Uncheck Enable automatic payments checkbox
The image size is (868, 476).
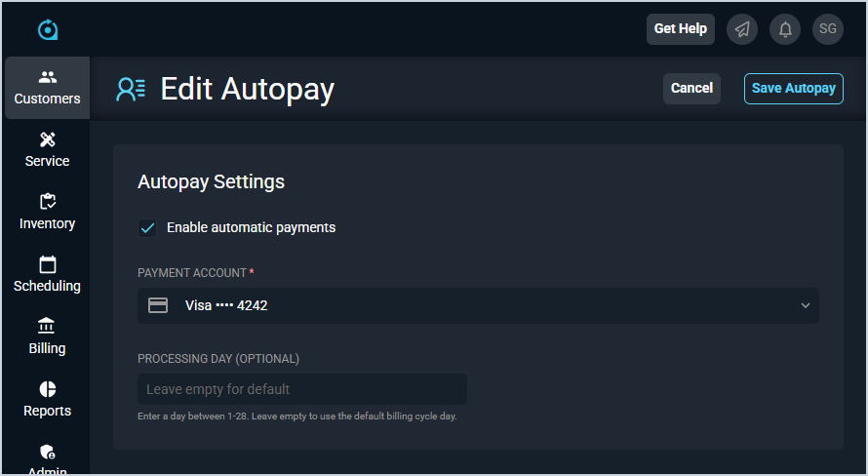click(148, 228)
